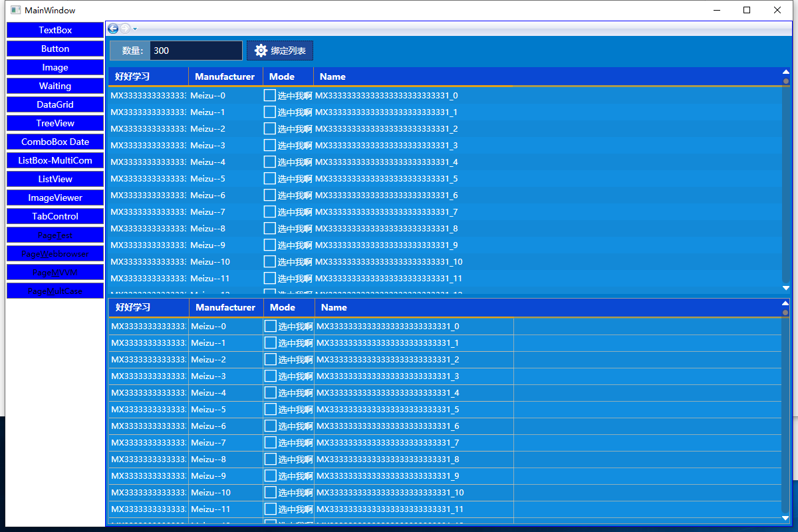Viewport: 798px width, 532px height.
Task: Switch to the TreeView sidebar item
Action: click(x=55, y=123)
